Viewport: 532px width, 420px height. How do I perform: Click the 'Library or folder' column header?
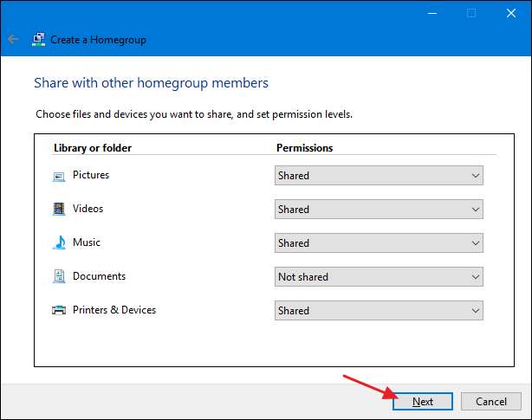(x=93, y=148)
